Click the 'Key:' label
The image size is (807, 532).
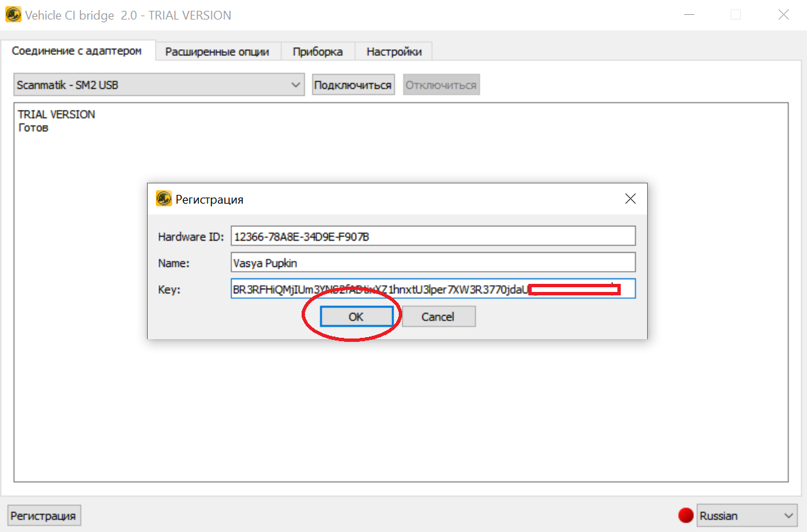(x=169, y=289)
